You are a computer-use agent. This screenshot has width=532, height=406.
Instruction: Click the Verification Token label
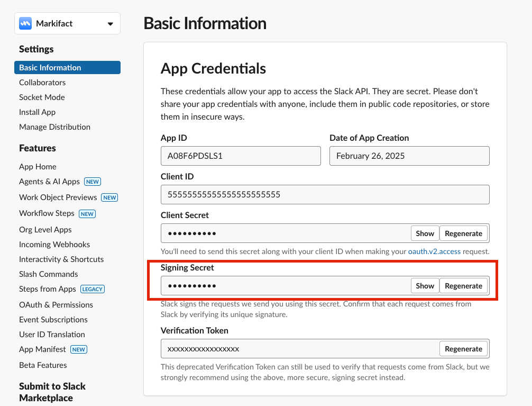(x=195, y=331)
